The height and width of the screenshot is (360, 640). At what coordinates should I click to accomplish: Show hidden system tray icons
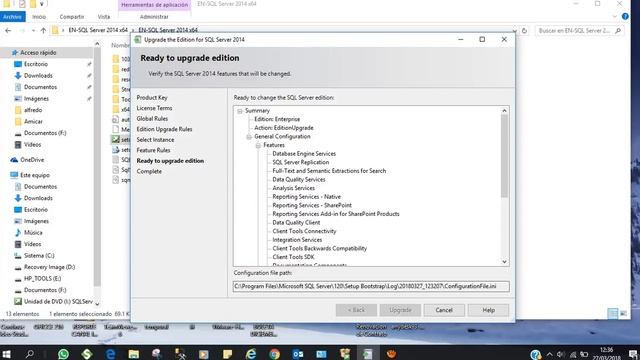549,354
